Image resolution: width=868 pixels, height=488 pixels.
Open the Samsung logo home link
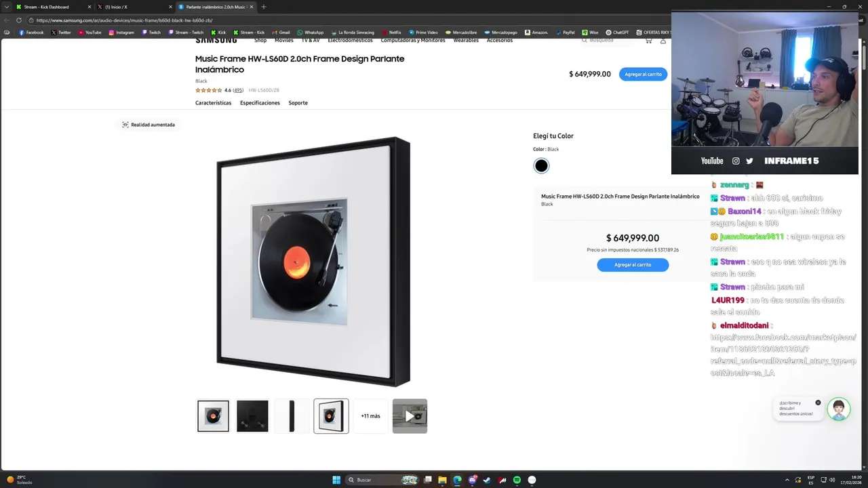coord(216,40)
